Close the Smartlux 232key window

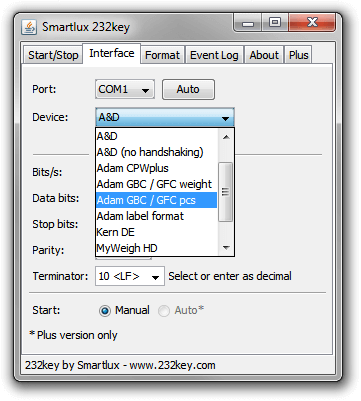(312, 23)
